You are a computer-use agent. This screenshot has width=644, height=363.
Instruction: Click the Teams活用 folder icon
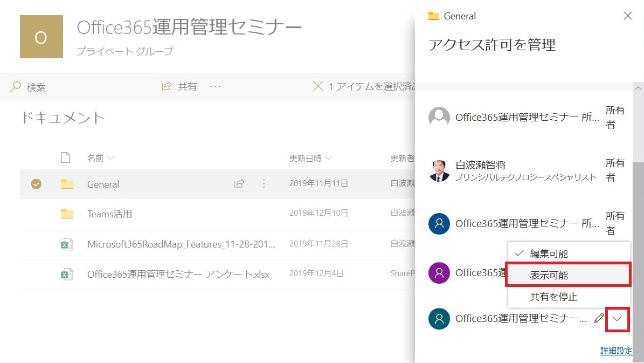67,214
